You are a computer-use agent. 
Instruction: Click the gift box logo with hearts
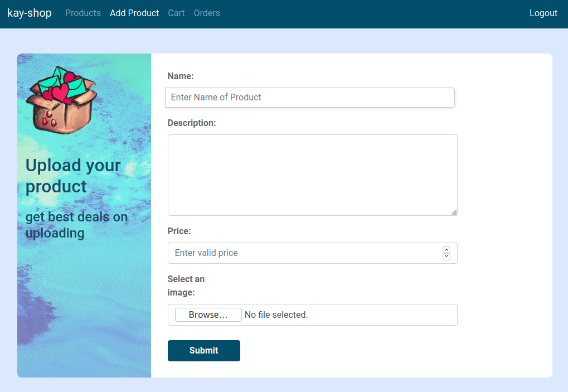[60, 100]
